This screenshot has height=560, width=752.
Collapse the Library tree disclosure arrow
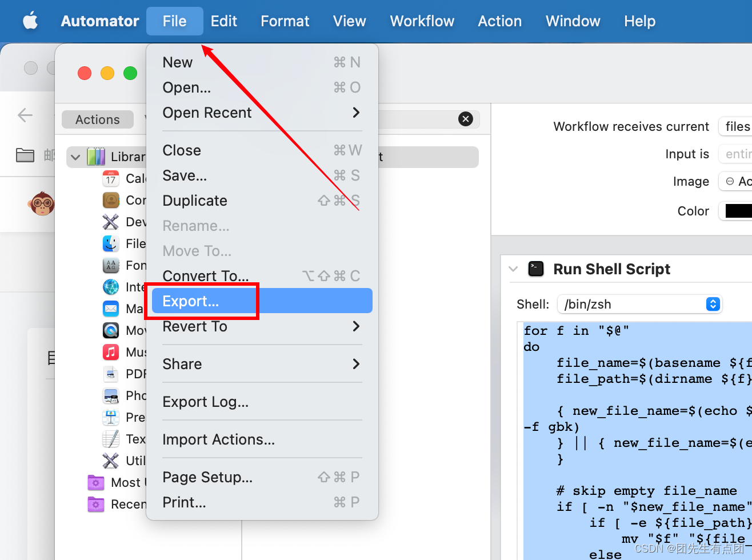coord(75,157)
